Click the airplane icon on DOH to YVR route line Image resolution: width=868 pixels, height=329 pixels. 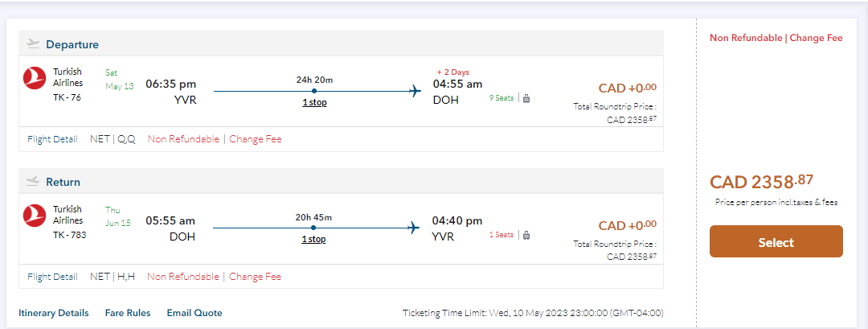click(415, 228)
